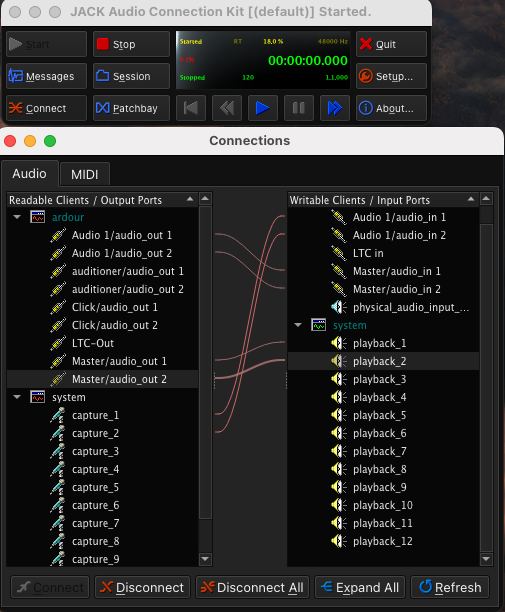Viewport: 505px width, 612px height.
Task: Select the playback_3 input port
Action: [x=383, y=379]
